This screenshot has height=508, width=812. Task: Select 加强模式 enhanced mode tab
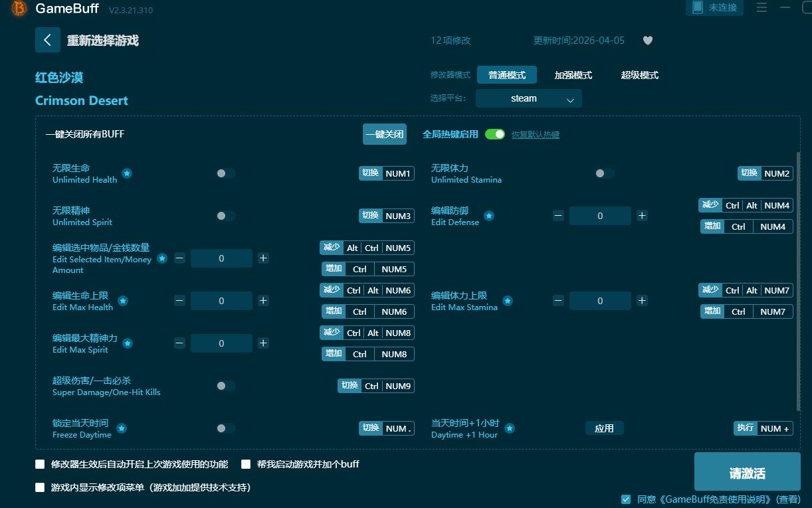click(x=573, y=75)
